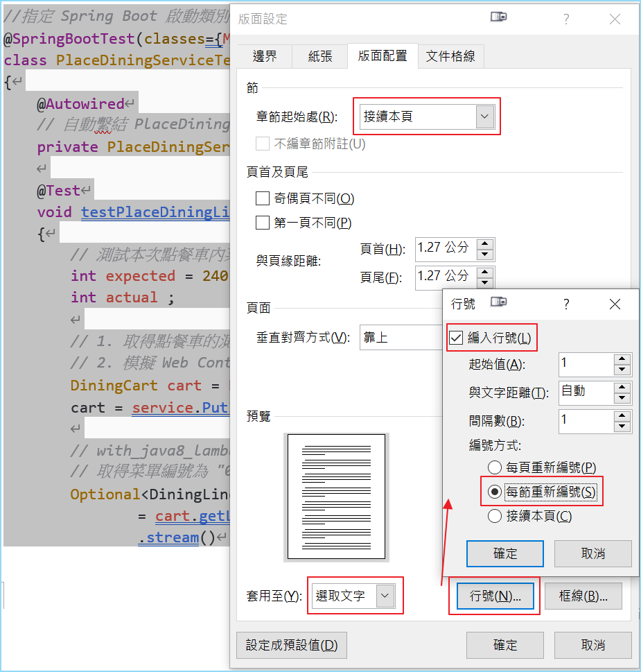This screenshot has width=641, height=672.
Task: Click the 與文字距離 field
Action: click(x=586, y=393)
